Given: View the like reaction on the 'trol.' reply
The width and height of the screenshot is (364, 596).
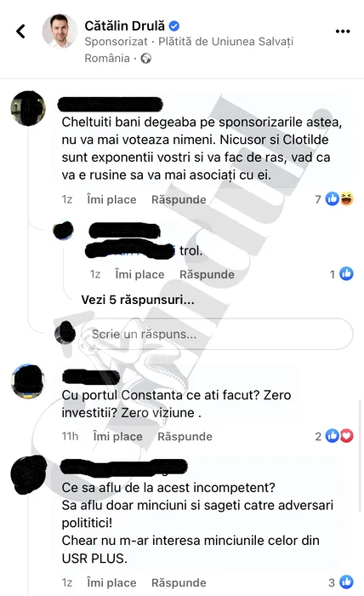Looking at the screenshot, I should pos(342,273).
